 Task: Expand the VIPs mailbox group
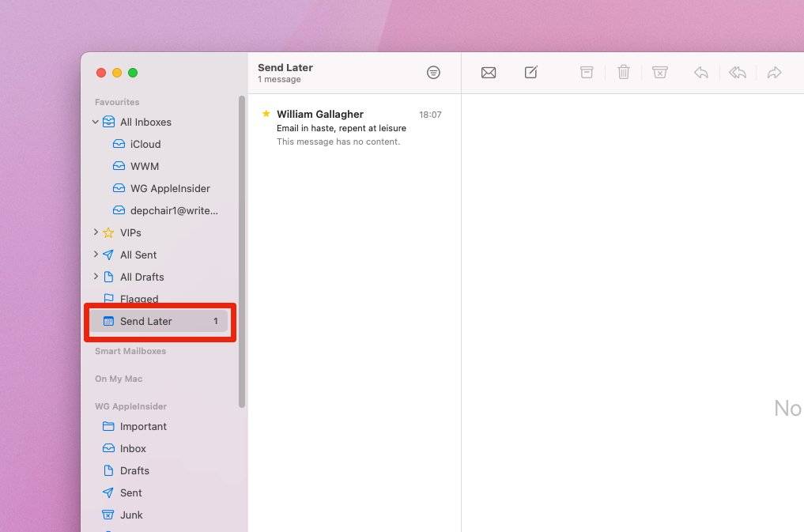[x=96, y=232]
